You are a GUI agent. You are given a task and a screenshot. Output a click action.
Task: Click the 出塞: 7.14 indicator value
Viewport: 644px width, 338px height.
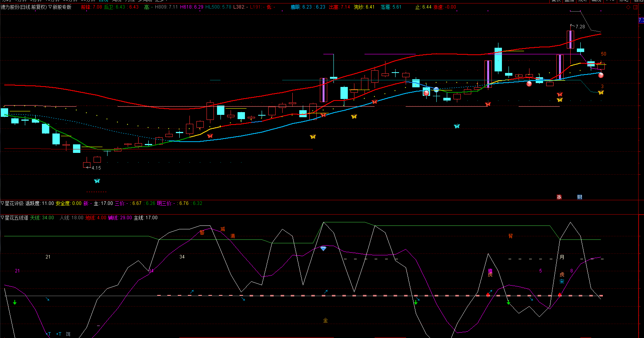339,7
